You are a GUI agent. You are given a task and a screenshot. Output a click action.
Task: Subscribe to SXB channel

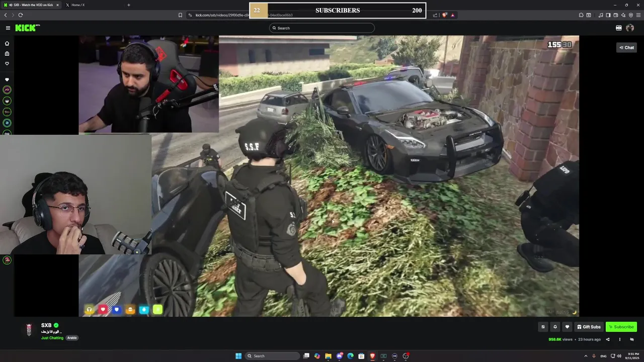pos(621,327)
